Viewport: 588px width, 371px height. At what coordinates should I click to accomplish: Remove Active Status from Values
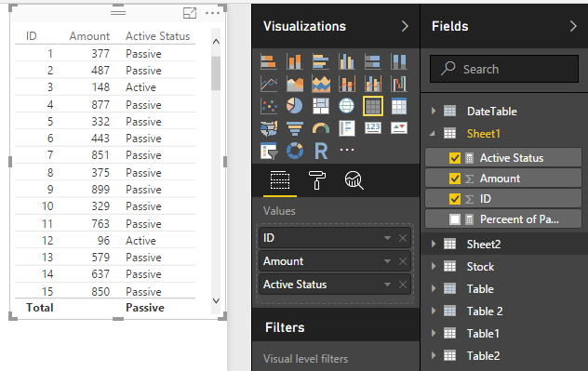point(403,285)
